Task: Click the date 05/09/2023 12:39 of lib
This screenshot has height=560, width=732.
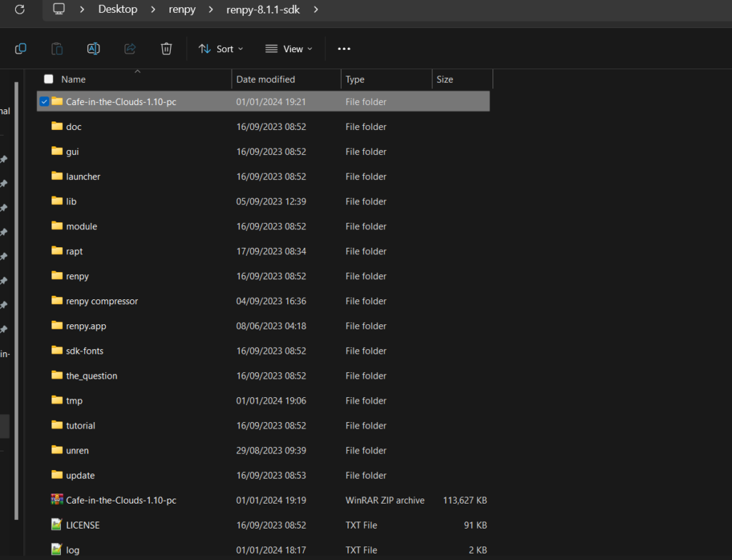Action: coord(271,201)
